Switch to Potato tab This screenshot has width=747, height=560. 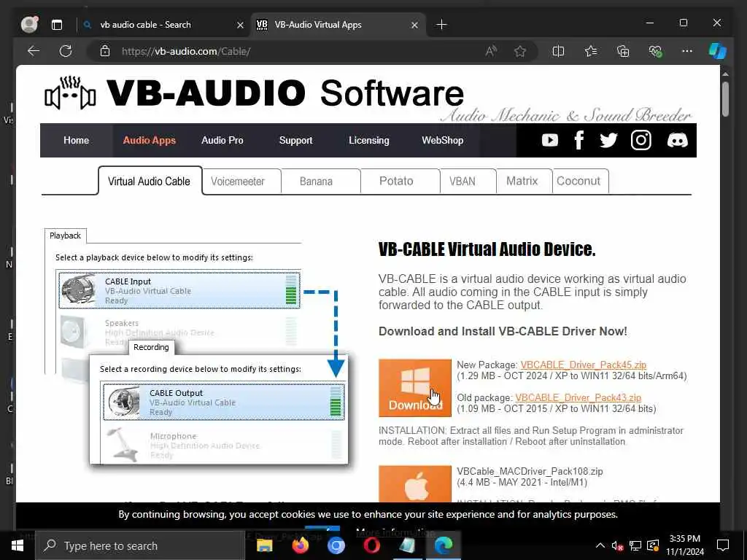pyautogui.click(x=400, y=182)
